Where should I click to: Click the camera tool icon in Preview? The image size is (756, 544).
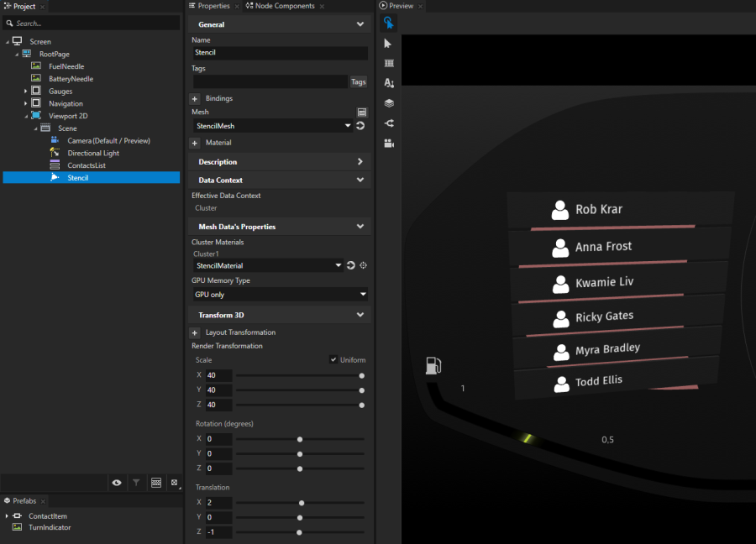pos(388,144)
